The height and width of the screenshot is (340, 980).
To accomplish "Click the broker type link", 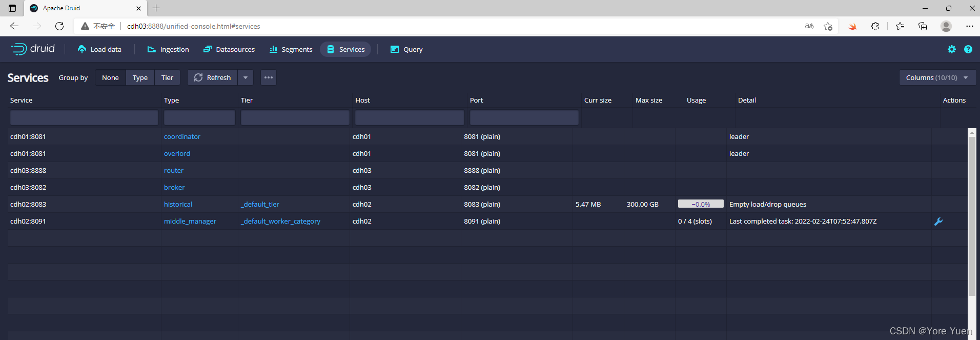I will point(174,187).
